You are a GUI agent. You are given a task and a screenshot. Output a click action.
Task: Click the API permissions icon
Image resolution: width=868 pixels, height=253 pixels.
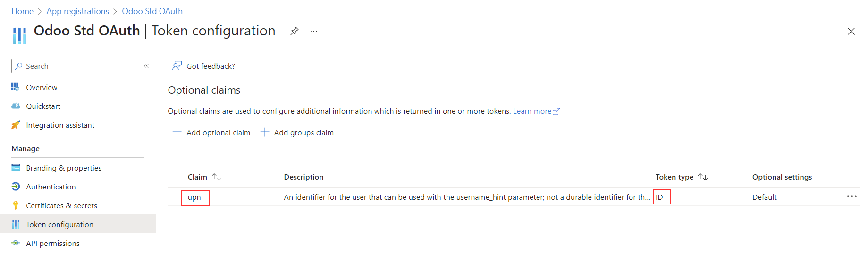[x=16, y=243]
